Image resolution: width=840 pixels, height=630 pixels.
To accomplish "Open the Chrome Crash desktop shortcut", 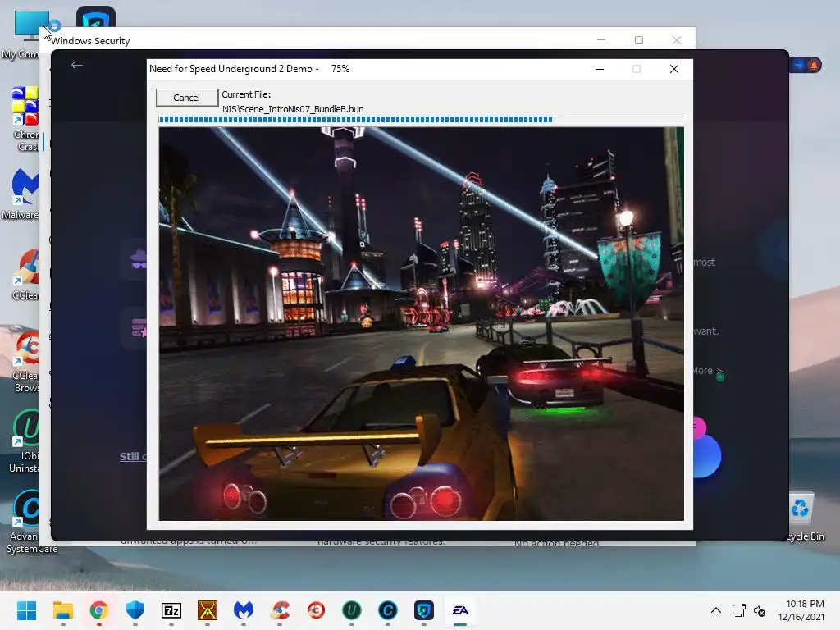I will (x=26, y=119).
